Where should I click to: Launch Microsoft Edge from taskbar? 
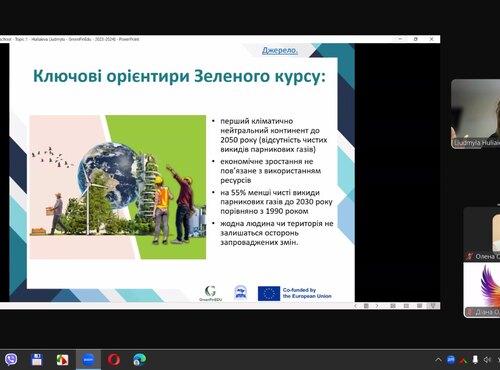tap(139, 360)
